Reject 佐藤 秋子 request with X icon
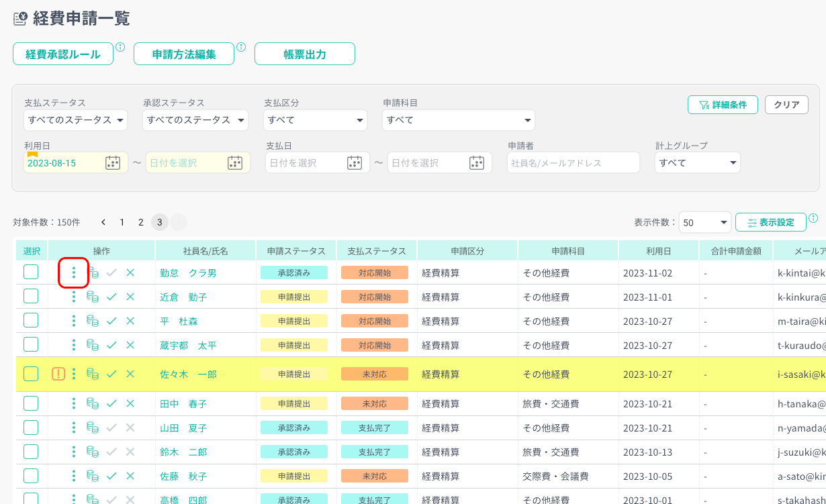Screen dimensions: 826x504 pos(130,476)
